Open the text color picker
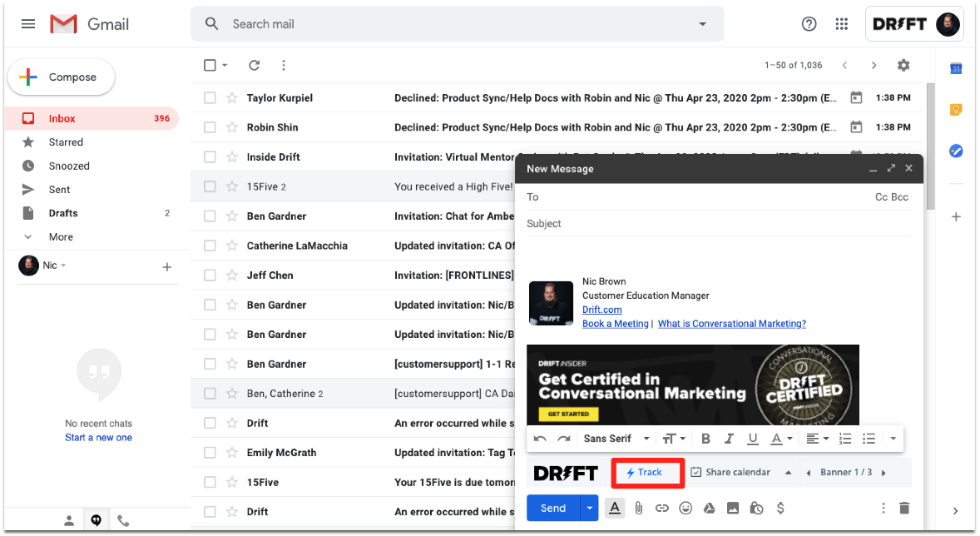Viewport: 980px width, 536px height. (780, 439)
